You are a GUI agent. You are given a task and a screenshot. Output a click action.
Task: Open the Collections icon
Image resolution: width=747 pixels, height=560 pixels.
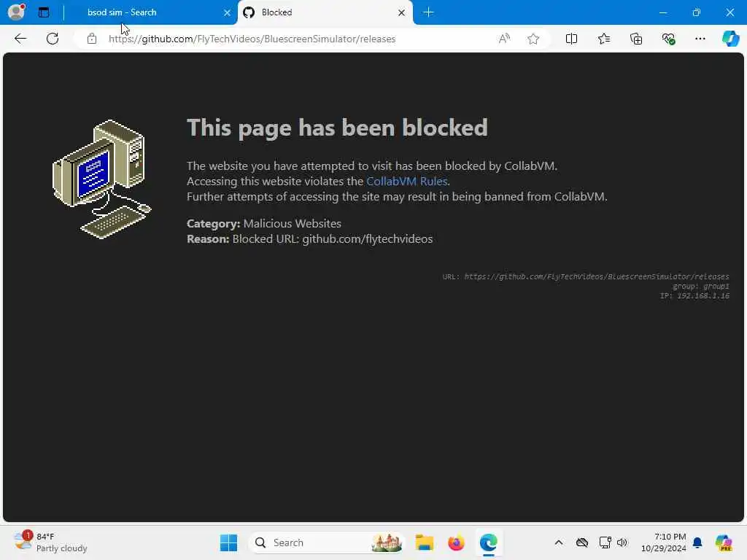pyautogui.click(x=636, y=39)
